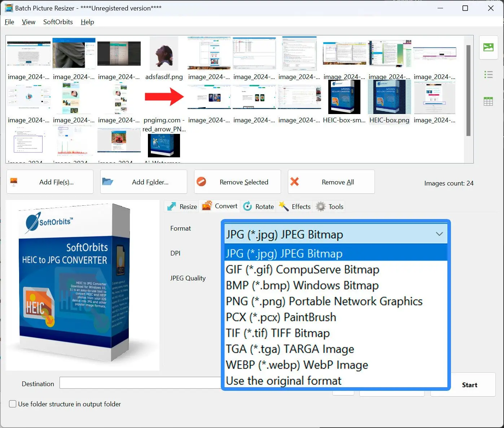Click the Format label

coord(180,228)
